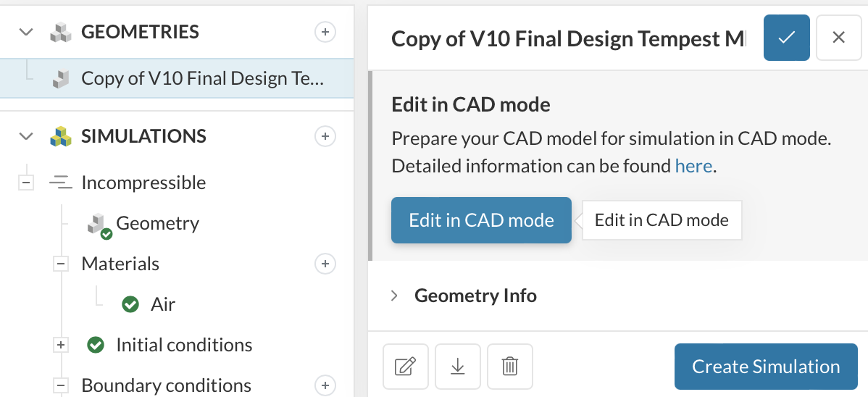This screenshot has width=868, height=397.
Task: Add a new simulation with plus icon
Action: [x=325, y=136]
